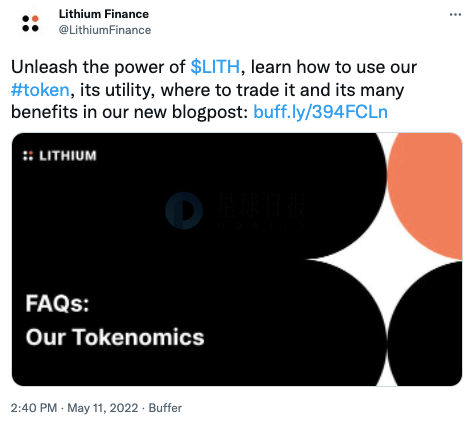Open the #token hashtag
The height and width of the screenshot is (421, 471).
tap(40, 90)
